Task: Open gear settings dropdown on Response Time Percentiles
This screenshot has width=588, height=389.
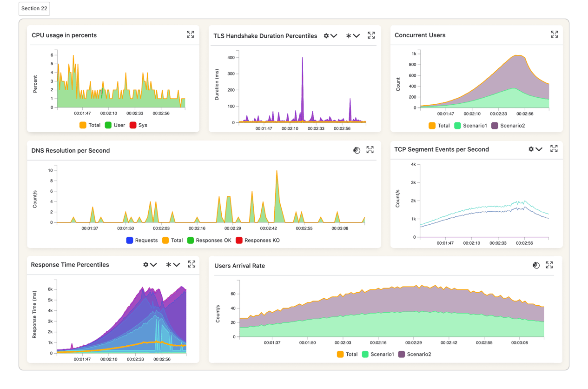Action: click(x=150, y=265)
